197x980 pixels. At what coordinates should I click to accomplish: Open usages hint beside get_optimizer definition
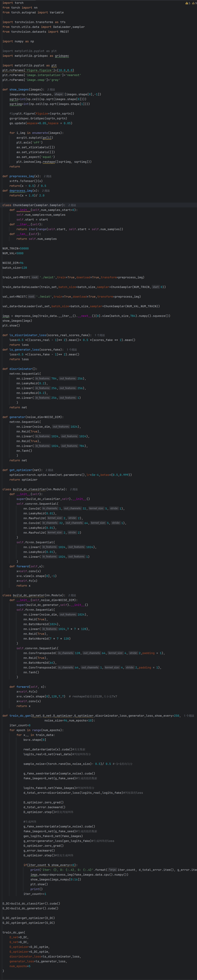click(49, 470)
